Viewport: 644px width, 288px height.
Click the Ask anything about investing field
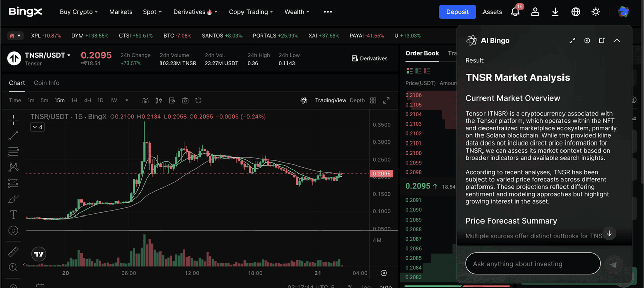pyautogui.click(x=533, y=264)
